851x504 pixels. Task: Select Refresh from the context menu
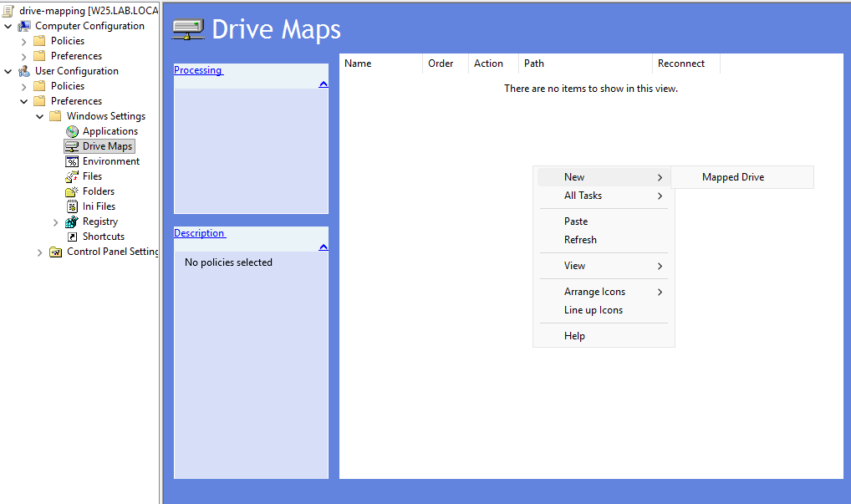(580, 240)
